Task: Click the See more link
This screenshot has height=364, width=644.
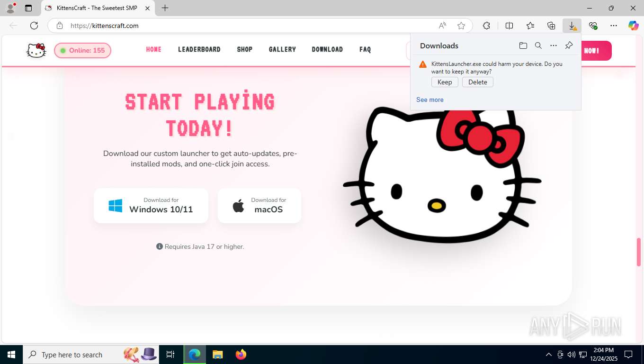Action: [430, 100]
